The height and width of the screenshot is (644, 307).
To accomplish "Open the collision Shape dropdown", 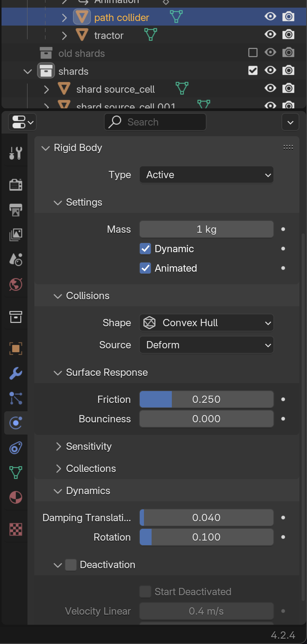I will pyautogui.click(x=207, y=323).
